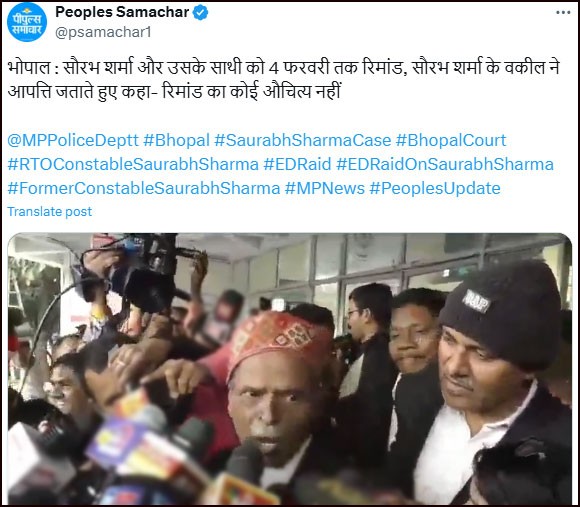Screen dimensions: 580x507
Task: Open the #EDRaidOnSaurabhSharma hashtag
Action: pyautogui.click(x=445, y=165)
